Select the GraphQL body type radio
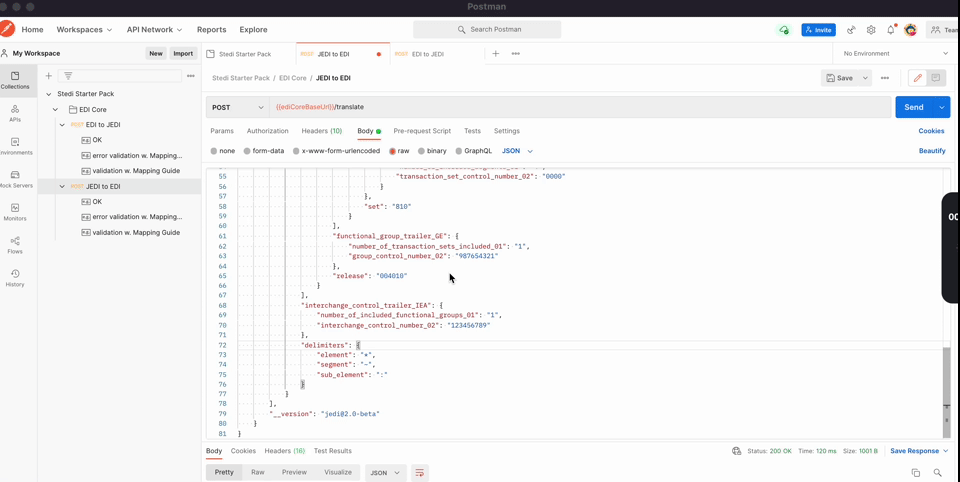Screen dimensions: 960x482 (458, 151)
